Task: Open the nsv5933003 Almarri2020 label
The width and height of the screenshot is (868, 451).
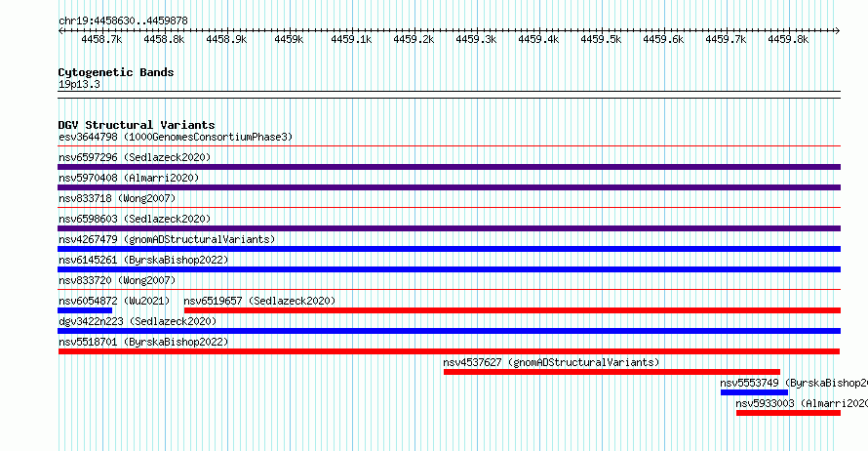Action: [x=802, y=403]
